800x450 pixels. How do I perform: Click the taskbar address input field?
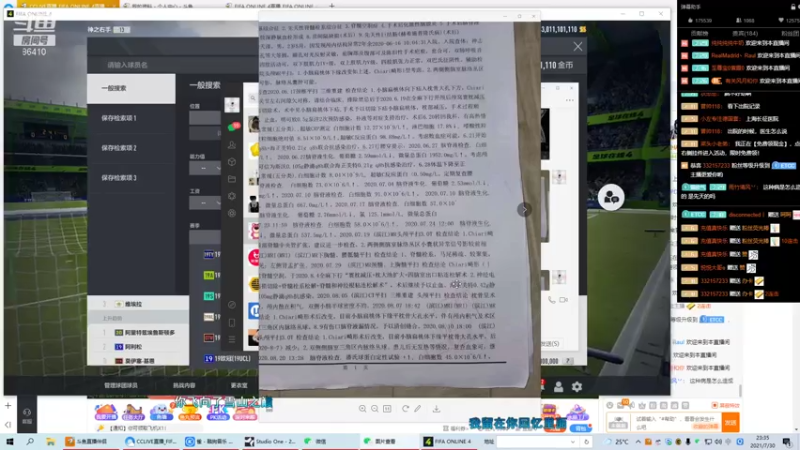[538, 442]
